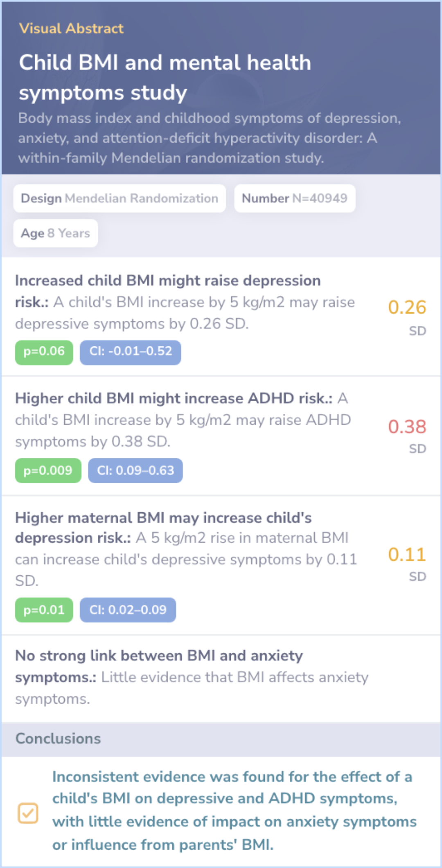442x868 pixels.
Task: Click the CI: 0.09–0.63 badge
Action: coord(135,471)
